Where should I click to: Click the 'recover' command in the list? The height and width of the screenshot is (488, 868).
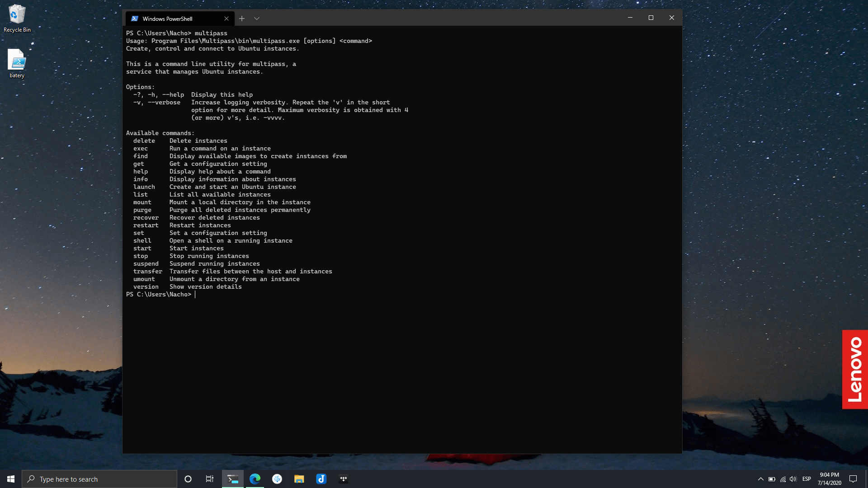(146, 218)
